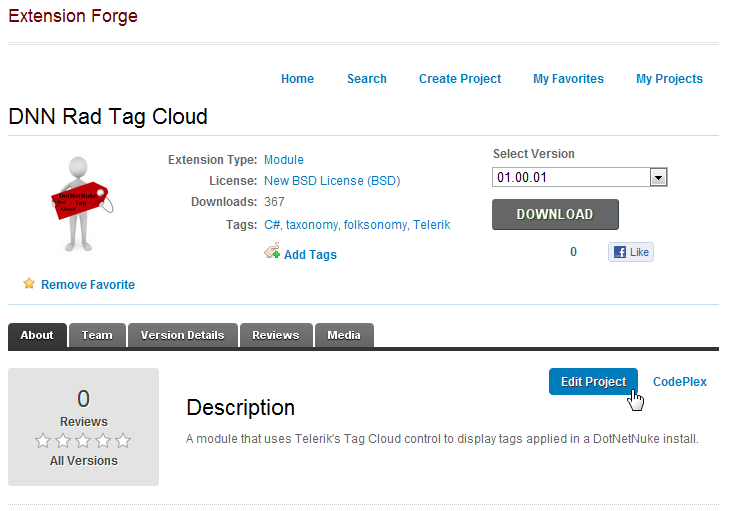Click the DOWNLOAD button
735x516 pixels.
pos(555,214)
